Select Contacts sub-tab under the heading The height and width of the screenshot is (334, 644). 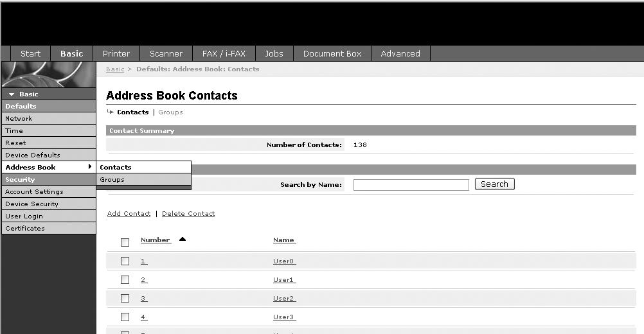click(x=132, y=112)
